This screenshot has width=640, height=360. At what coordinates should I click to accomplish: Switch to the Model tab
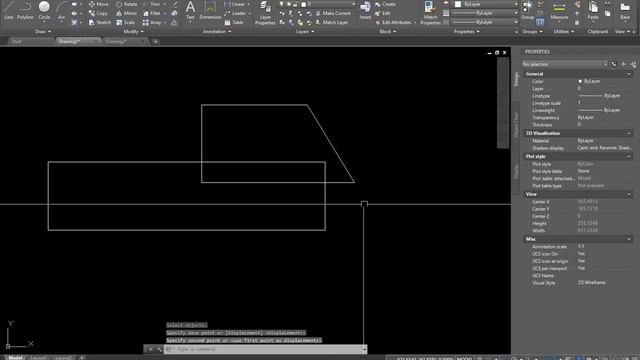(16, 358)
